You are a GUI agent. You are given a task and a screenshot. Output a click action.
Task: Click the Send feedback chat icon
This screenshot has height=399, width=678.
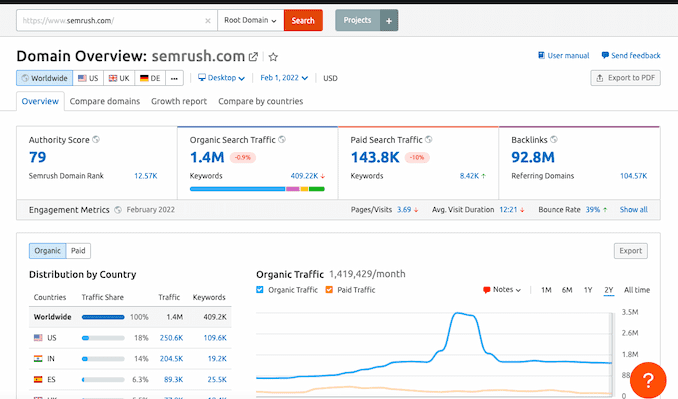click(605, 55)
